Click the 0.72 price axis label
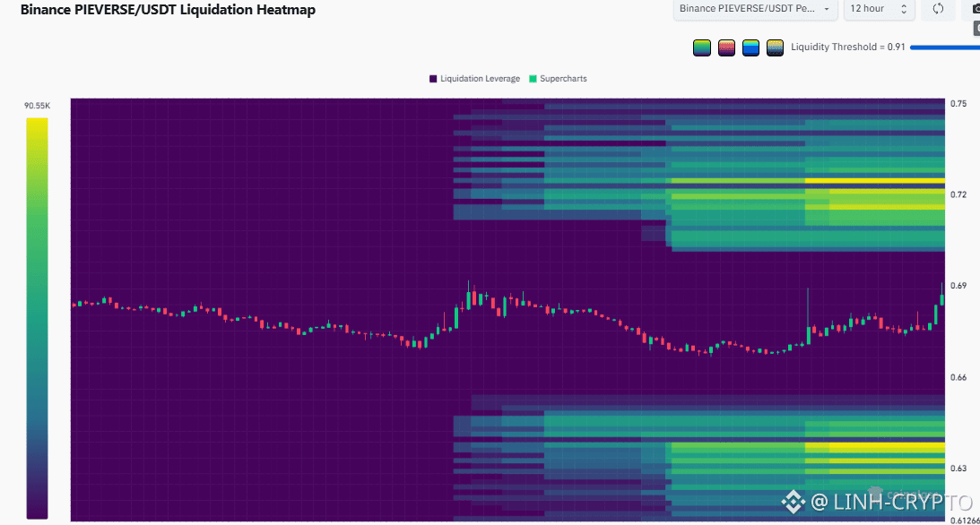This screenshot has width=980, height=525. (958, 194)
